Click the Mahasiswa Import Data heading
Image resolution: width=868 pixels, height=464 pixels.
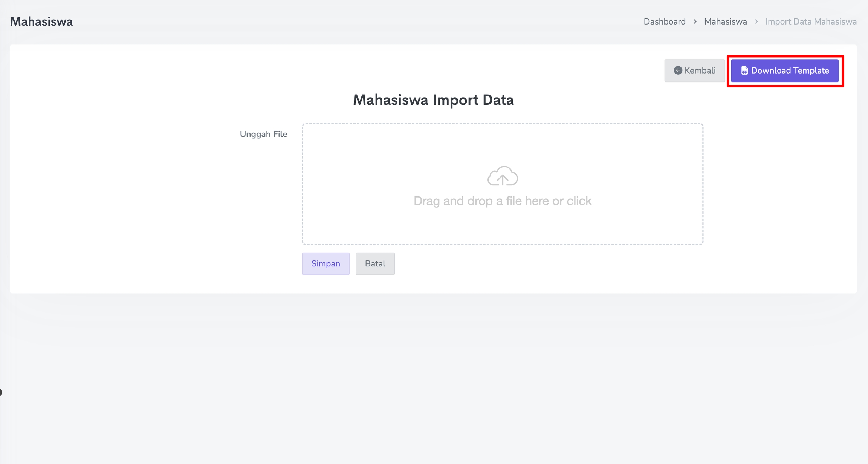(x=433, y=100)
